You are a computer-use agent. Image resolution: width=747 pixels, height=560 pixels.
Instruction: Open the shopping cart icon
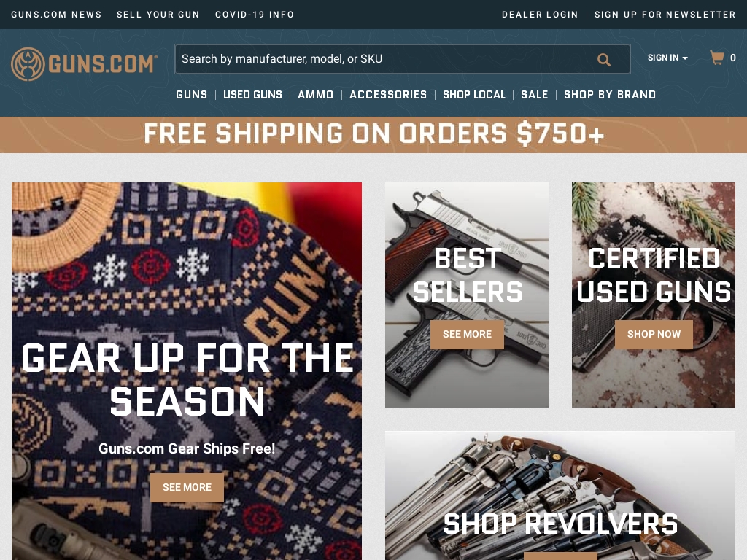717,58
